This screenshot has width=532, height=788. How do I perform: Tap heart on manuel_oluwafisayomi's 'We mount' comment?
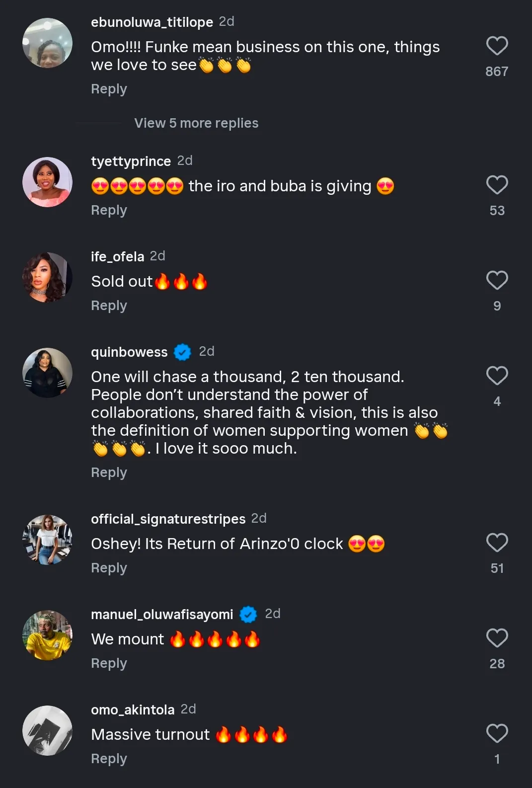497,638
